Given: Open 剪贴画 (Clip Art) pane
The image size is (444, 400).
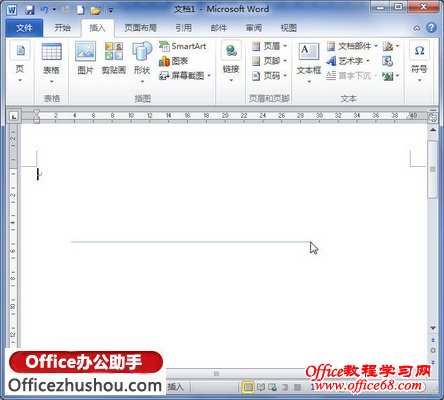Looking at the screenshot, I should coord(114,58).
